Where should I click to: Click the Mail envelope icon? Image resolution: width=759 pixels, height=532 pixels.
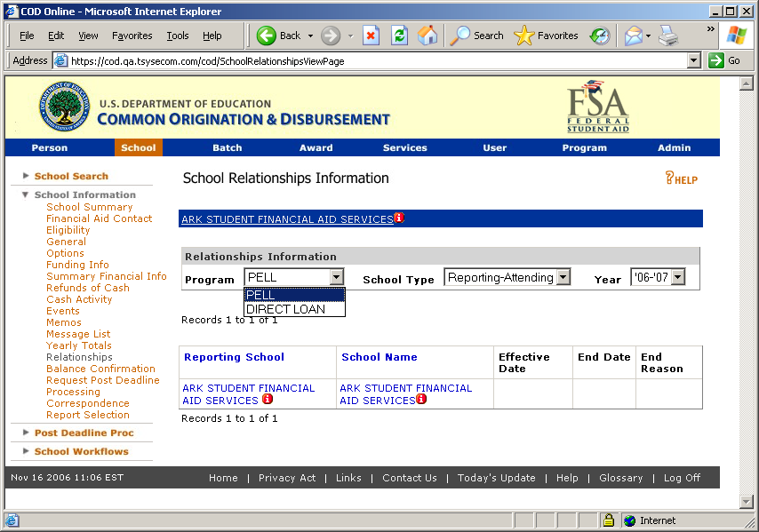click(633, 36)
